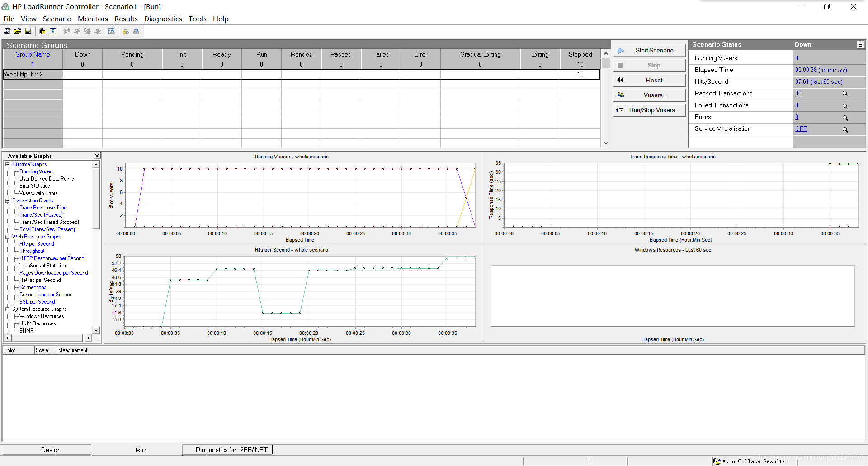868x466 pixels.
Task: Click the New Scenario toolbar icon
Action: [x=7, y=31]
